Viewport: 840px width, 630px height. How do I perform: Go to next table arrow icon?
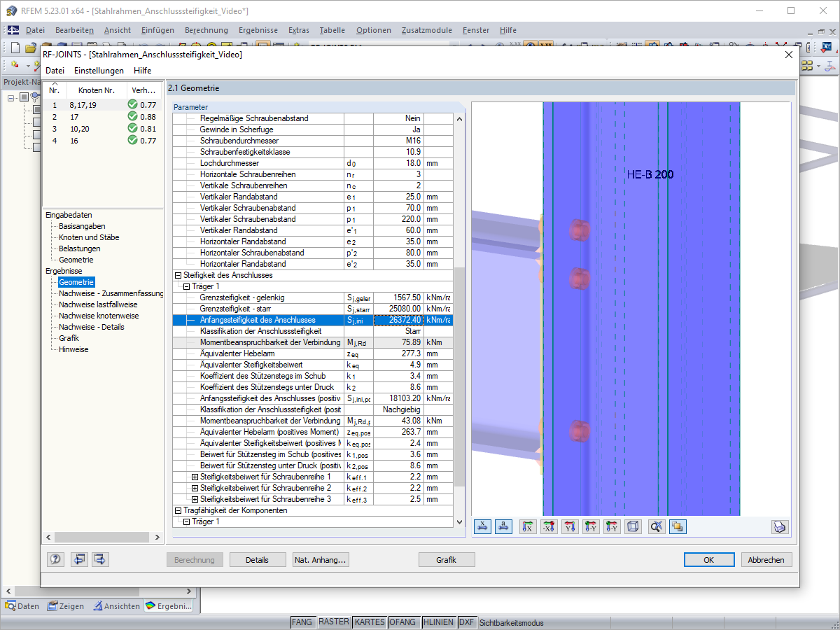pyautogui.click(x=100, y=559)
